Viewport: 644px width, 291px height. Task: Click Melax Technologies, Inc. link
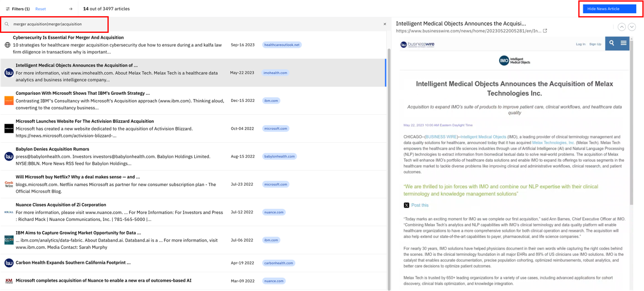click(x=553, y=143)
